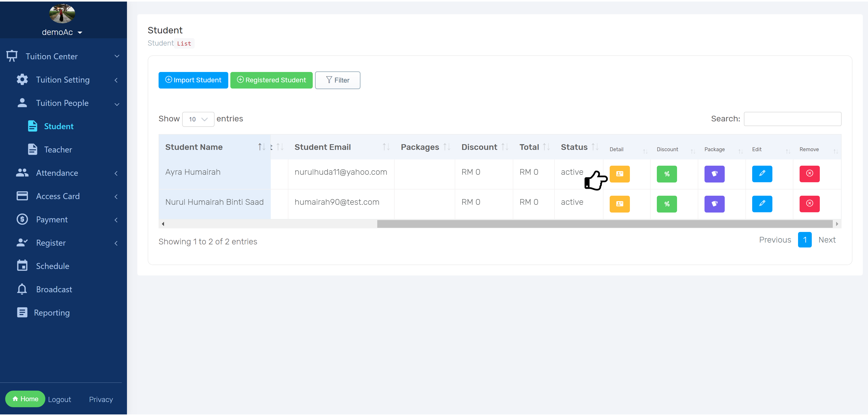
Task: Click the Import Student button
Action: click(193, 80)
